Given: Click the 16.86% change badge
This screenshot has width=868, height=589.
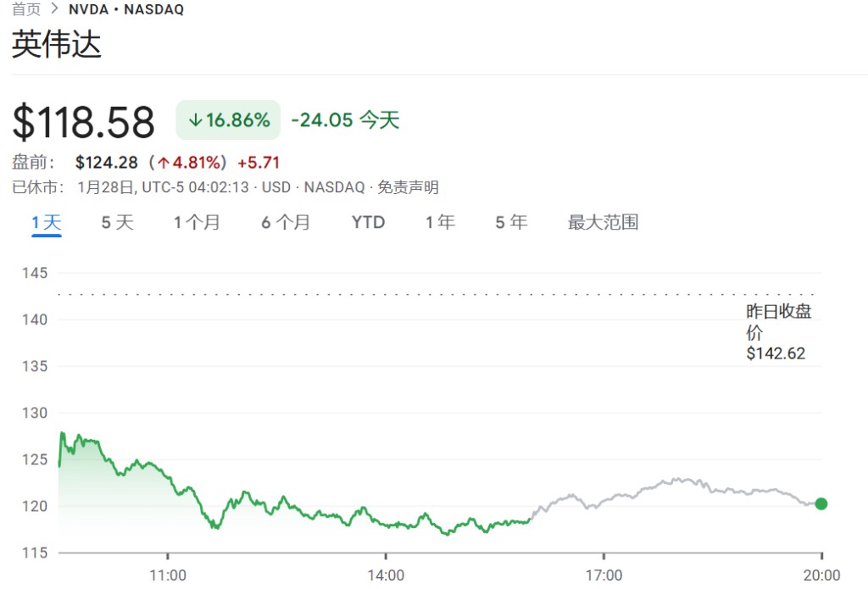Looking at the screenshot, I should coord(228,120).
